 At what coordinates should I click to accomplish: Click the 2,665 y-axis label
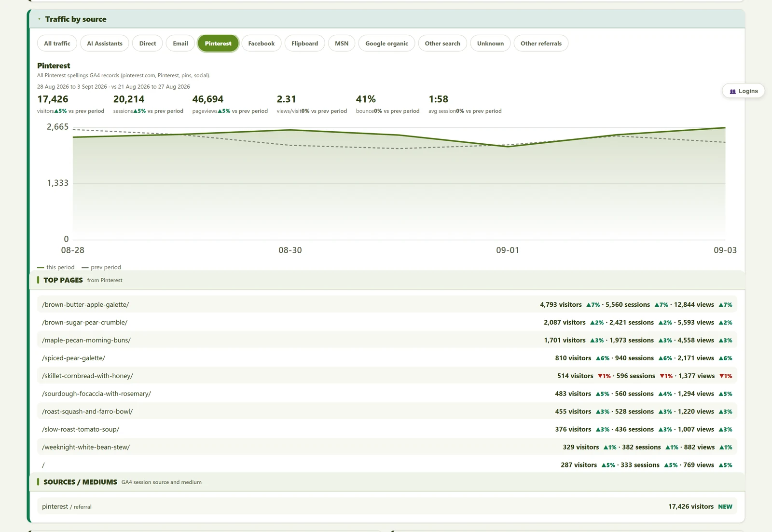[57, 127]
